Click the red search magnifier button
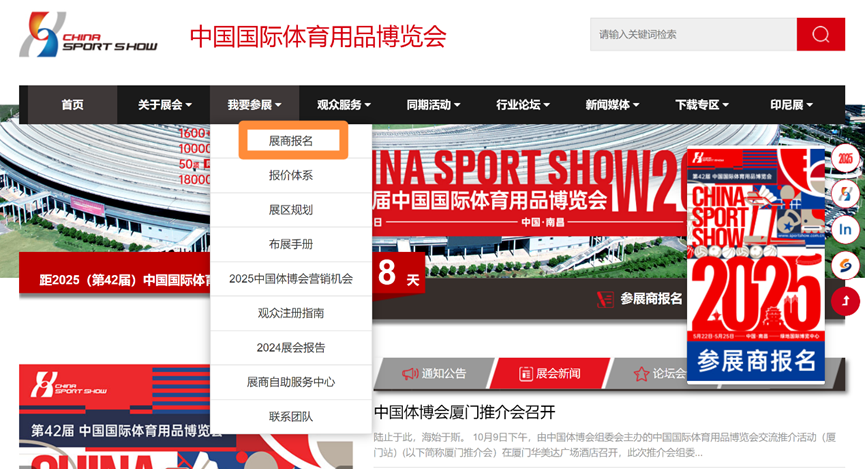The image size is (865, 469). pos(820,34)
